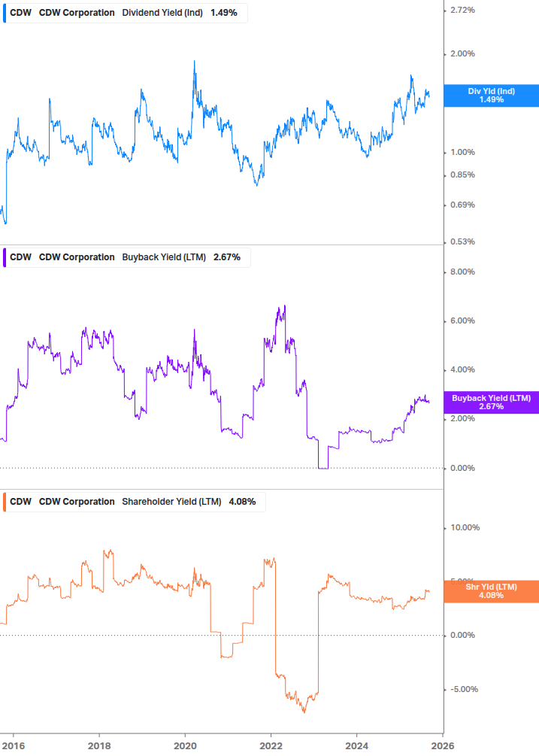
Task: Click the 2020 label on the time axis
Action: [x=185, y=746]
